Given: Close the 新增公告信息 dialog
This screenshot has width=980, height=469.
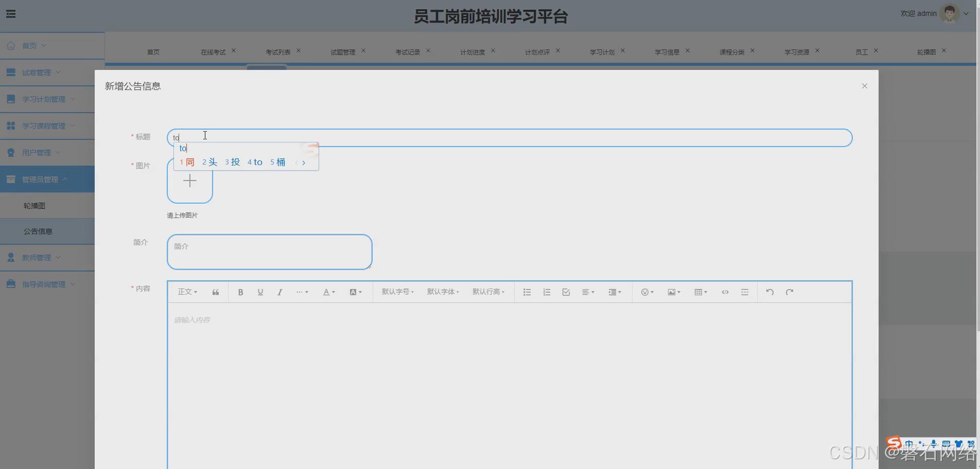Looking at the screenshot, I should 865,86.
